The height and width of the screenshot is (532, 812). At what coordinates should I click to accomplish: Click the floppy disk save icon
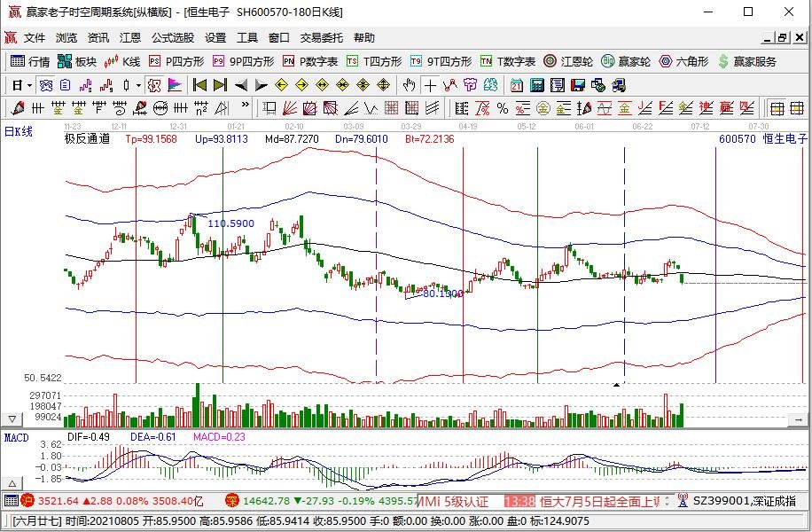(x=577, y=85)
